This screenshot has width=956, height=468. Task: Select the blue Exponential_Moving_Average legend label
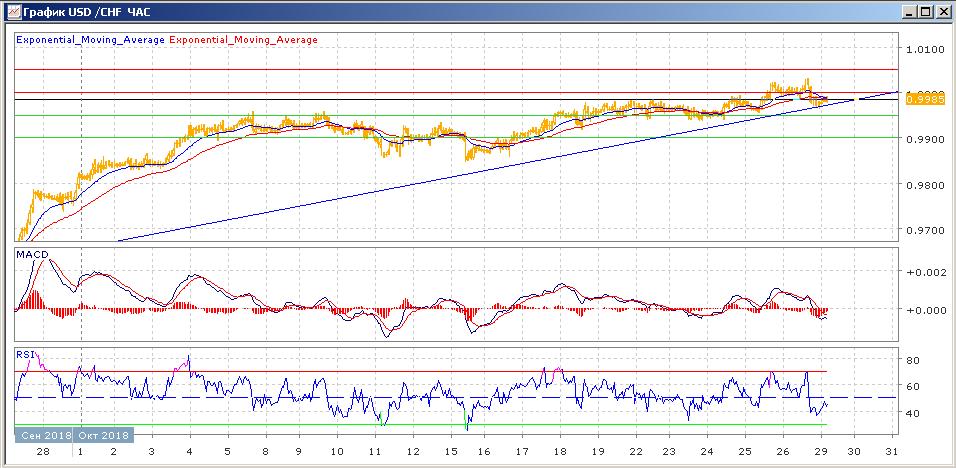[90, 40]
